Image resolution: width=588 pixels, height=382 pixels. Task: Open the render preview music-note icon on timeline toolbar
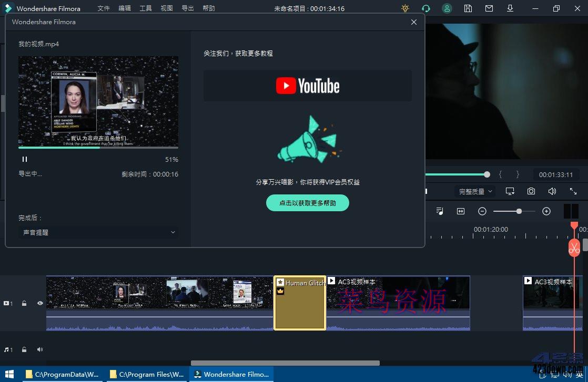pos(440,211)
